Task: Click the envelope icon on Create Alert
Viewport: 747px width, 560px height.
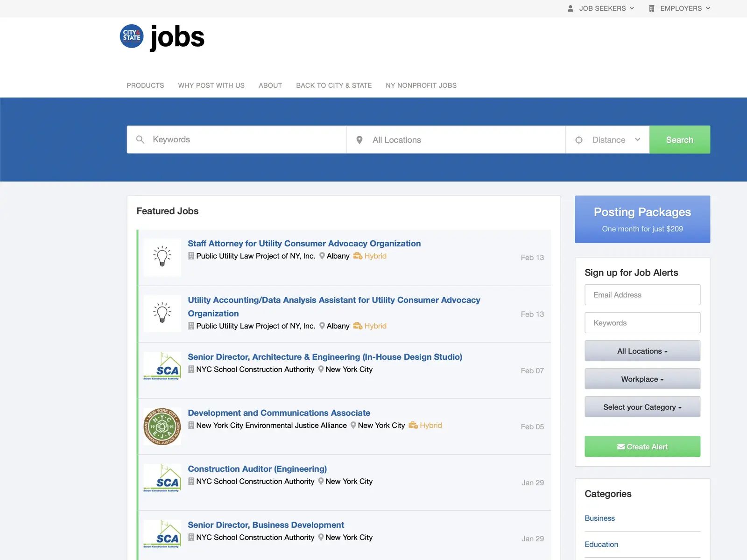Action: click(x=621, y=447)
